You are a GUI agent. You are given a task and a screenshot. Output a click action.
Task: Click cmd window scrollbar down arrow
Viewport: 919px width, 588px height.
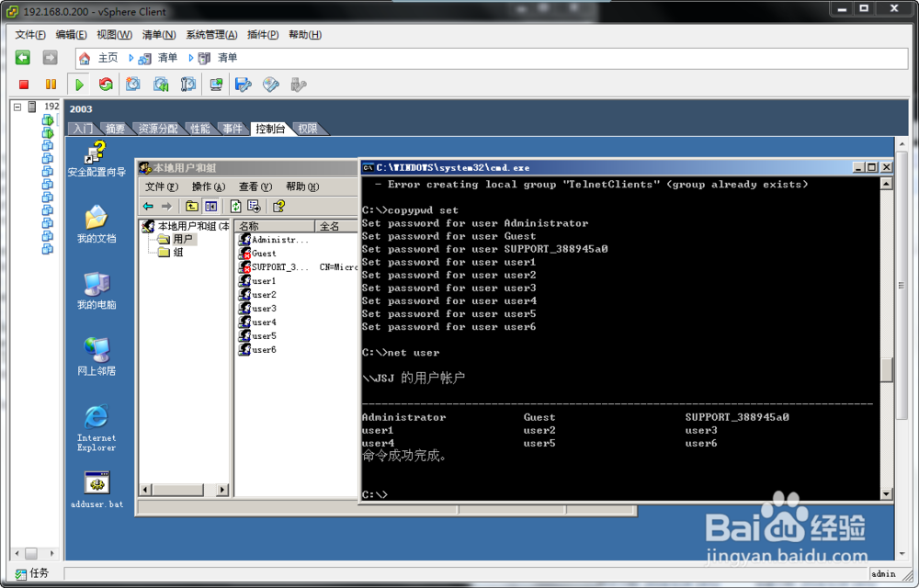click(886, 494)
